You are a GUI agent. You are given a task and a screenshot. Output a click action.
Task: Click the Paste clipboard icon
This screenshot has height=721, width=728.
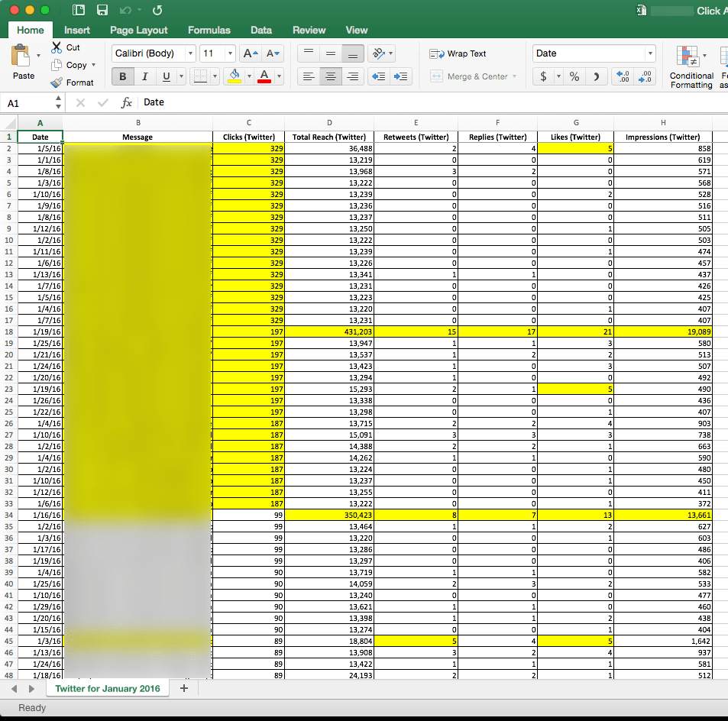tap(21, 57)
